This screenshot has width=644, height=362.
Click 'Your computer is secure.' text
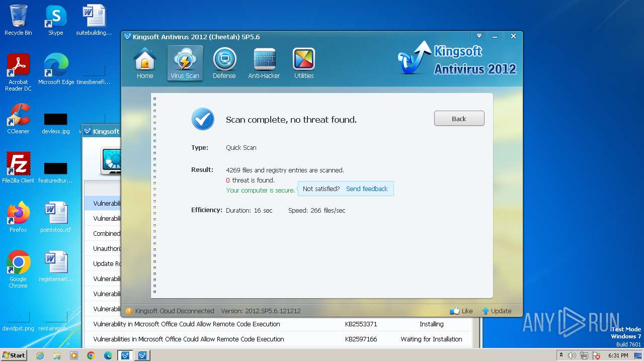coord(261,191)
